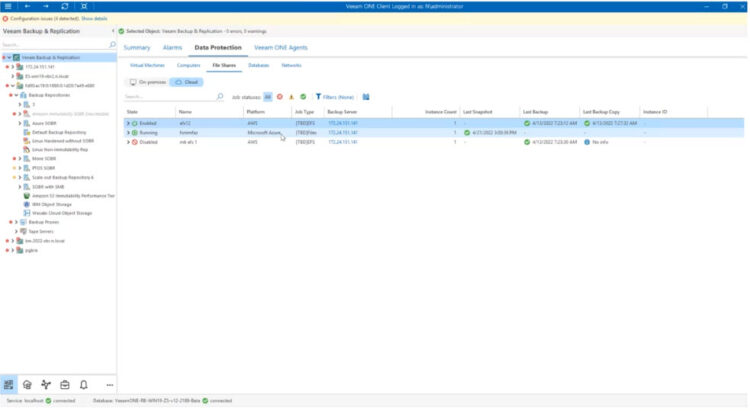Toggle the Cloud view button

(187, 82)
